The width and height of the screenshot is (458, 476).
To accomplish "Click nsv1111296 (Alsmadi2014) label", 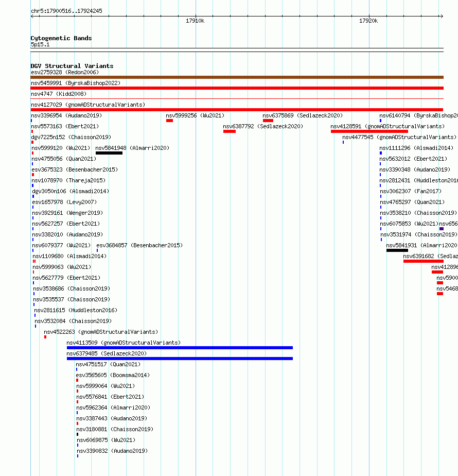I will (x=416, y=148).
